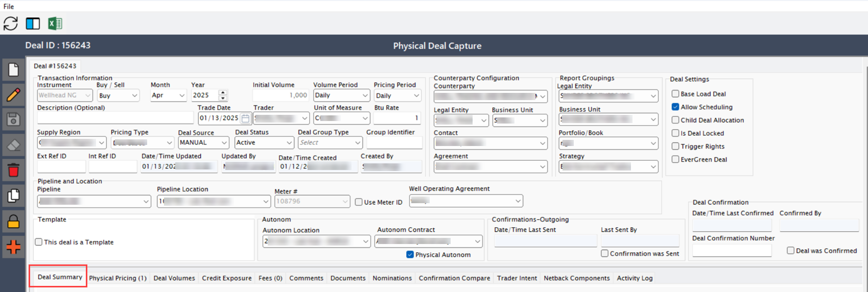Click the Ext Ref ID field
Screen dimensions: 868x292
(61, 166)
